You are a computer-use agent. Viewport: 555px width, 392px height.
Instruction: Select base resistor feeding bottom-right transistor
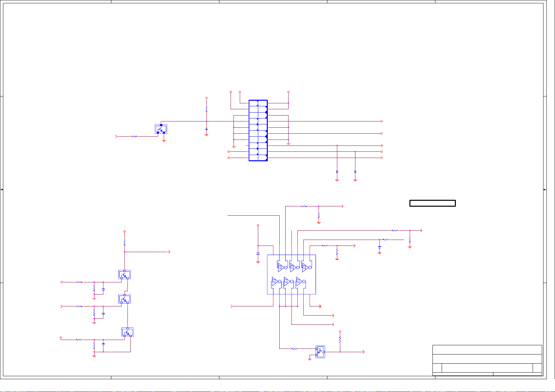pyautogui.click(x=295, y=349)
